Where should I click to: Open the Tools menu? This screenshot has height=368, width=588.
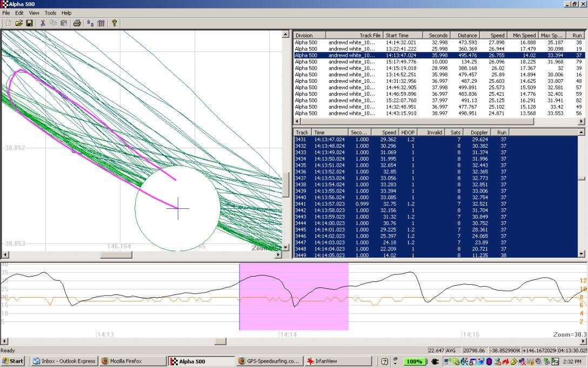click(x=50, y=12)
